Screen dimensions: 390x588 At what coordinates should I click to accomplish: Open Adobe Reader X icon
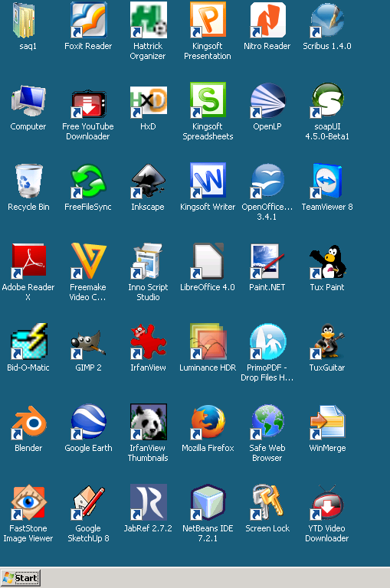[x=28, y=260]
